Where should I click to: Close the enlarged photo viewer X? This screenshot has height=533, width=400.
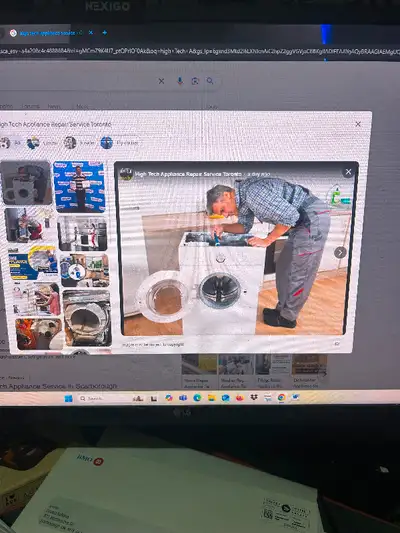[x=348, y=172]
